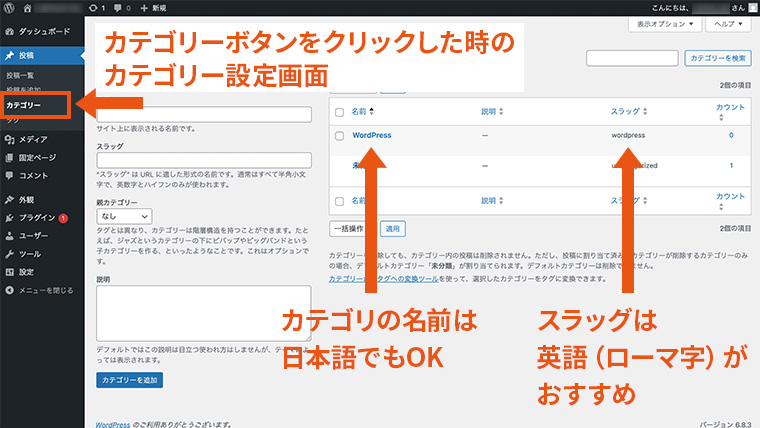This screenshot has width=760, height=428.
Task: Focus the スラッグ input field
Action: tap(204, 160)
